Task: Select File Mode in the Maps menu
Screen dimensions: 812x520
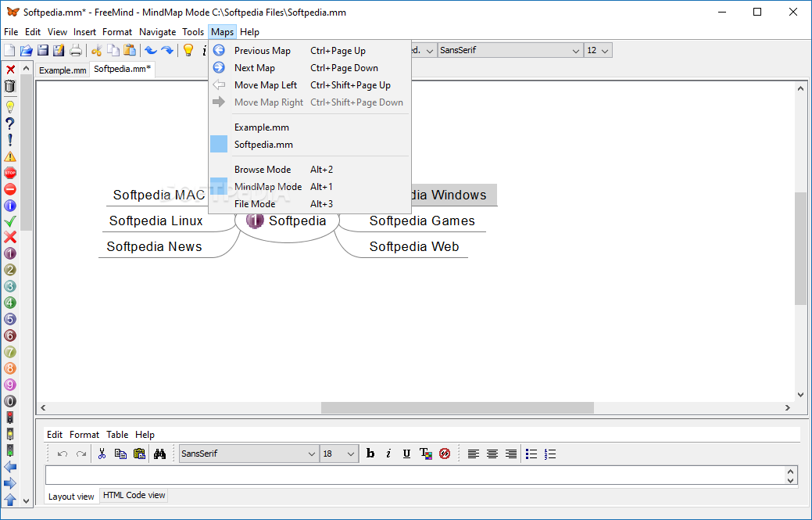Action: click(x=309, y=203)
